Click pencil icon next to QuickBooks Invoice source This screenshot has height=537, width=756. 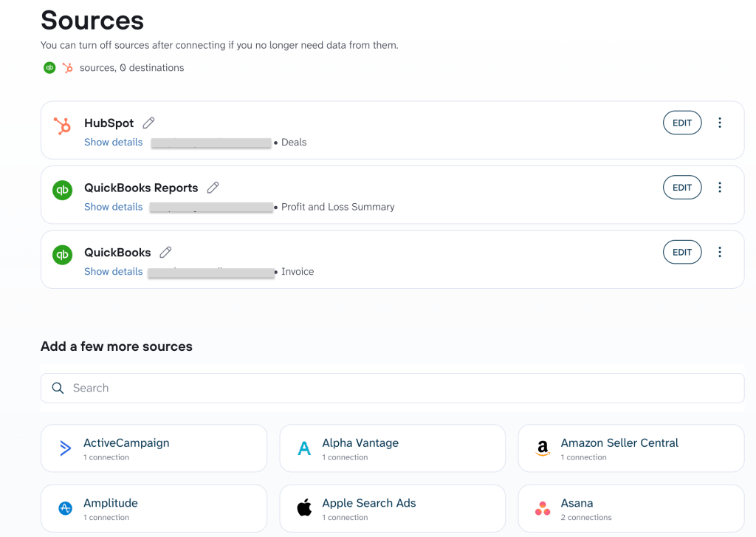pos(166,253)
